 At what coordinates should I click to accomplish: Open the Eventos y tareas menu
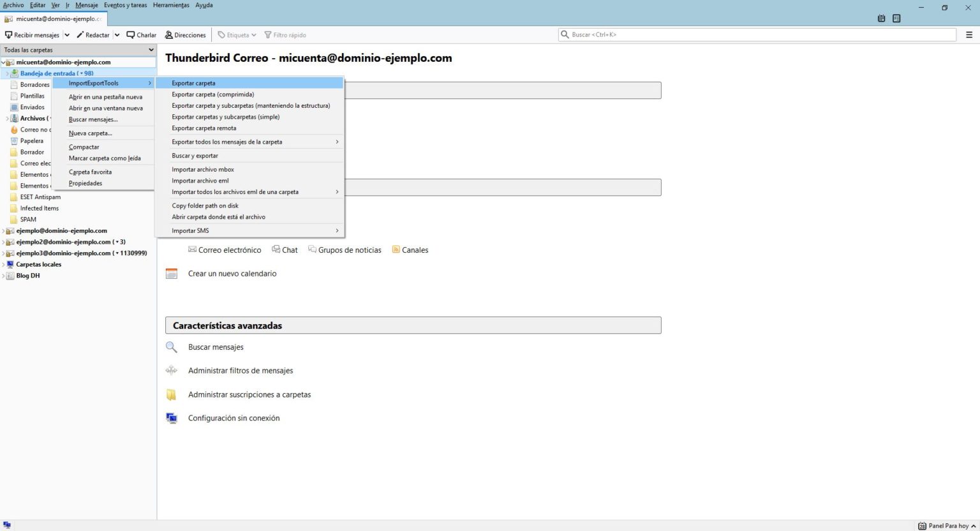[126, 5]
